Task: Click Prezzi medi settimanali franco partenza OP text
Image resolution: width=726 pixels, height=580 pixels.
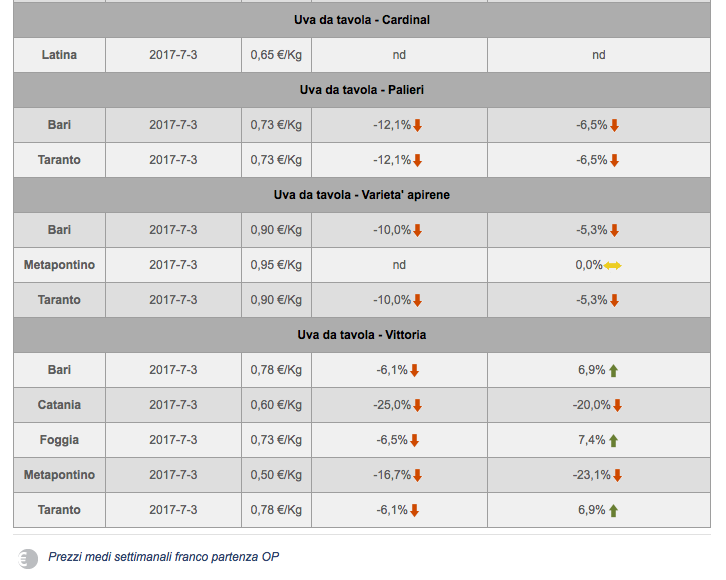Action: (x=163, y=557)
